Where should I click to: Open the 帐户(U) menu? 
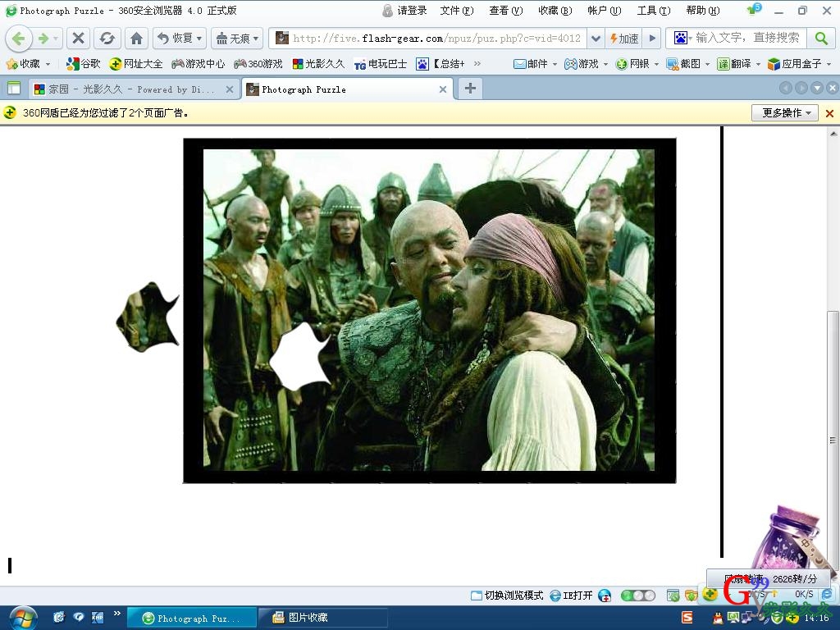pos(605,10)
